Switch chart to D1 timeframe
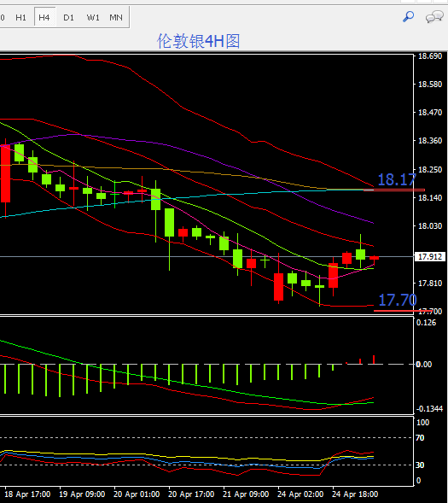This screenshot has height=503, width=448. point(68,17)
